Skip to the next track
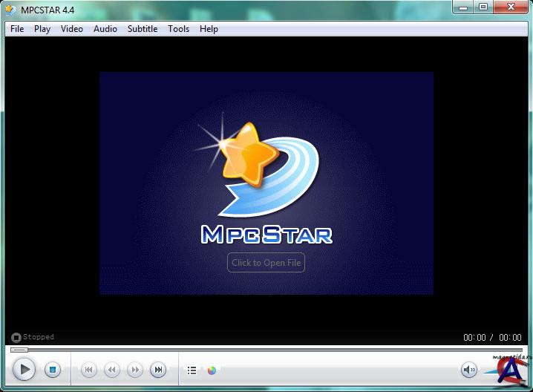 158,369
